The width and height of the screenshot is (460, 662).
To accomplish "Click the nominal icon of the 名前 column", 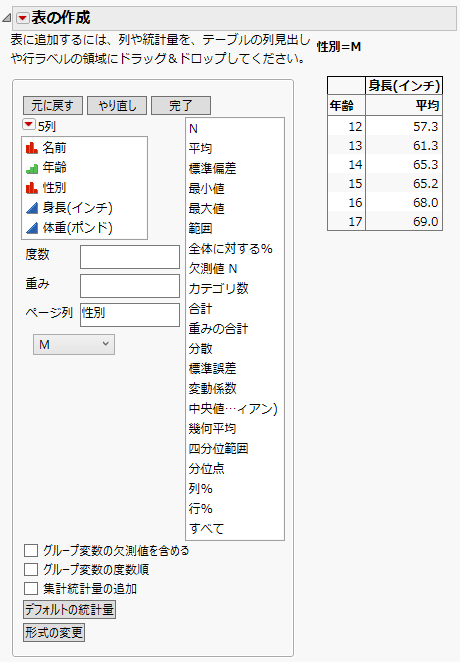I will tap(32, 147).
